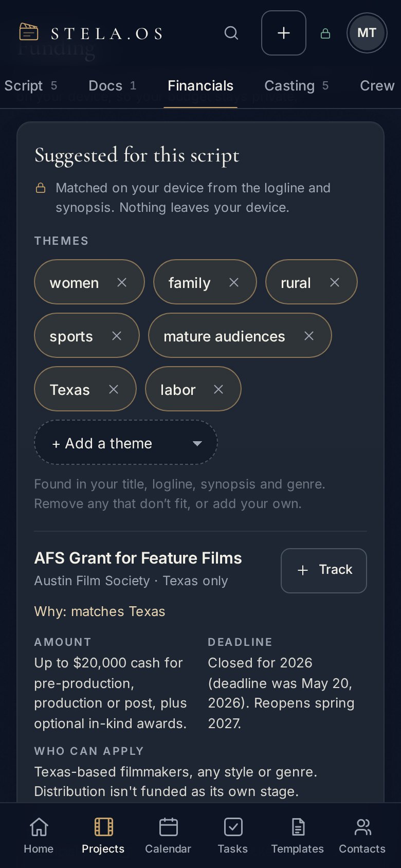Open Contacts from bottom navigation
Viewport: 401px width, 868px height.
pos(362,836)
